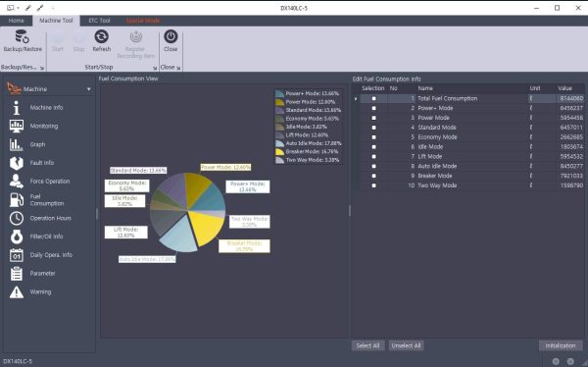
Task: Check the Power+ Mode row checkbox
Action: coord(373,108)
